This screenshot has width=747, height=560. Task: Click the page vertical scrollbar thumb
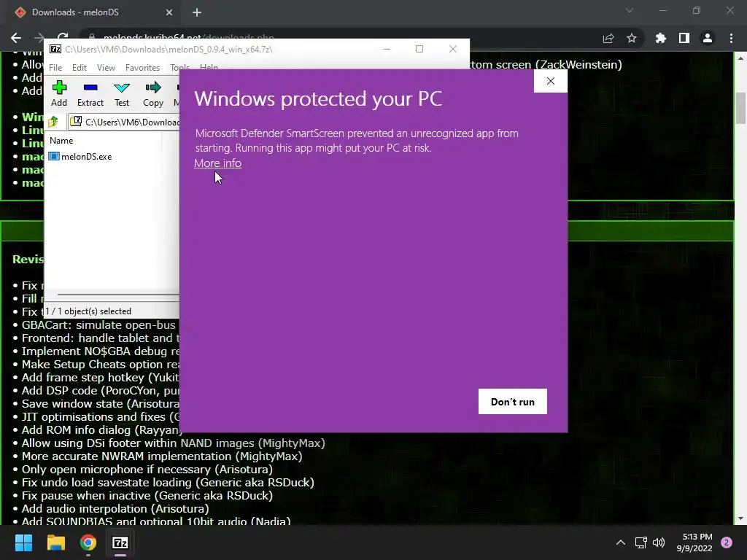click(740, 108)
